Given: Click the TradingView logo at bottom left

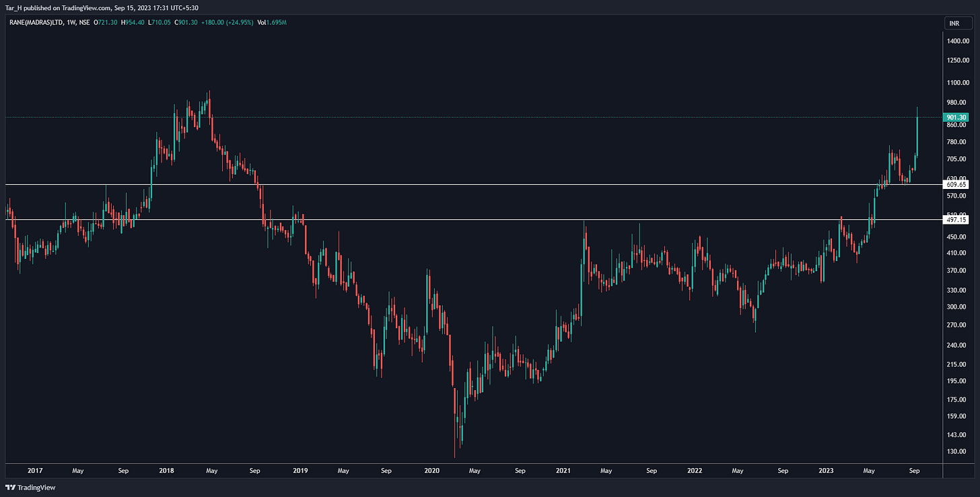Looking at the screenshot, I should [30, 488].
